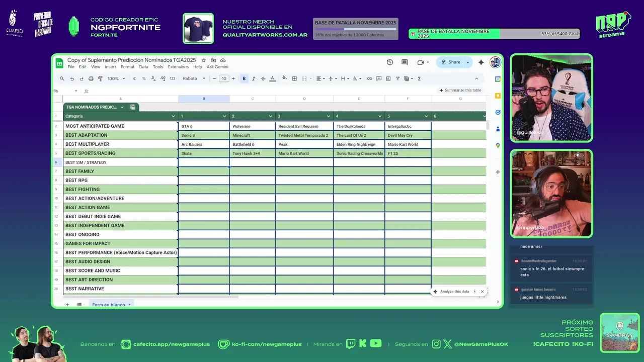Viewport: 644px width, 362px height.
Task: Click the Share button
Action: tap(450, 62)
